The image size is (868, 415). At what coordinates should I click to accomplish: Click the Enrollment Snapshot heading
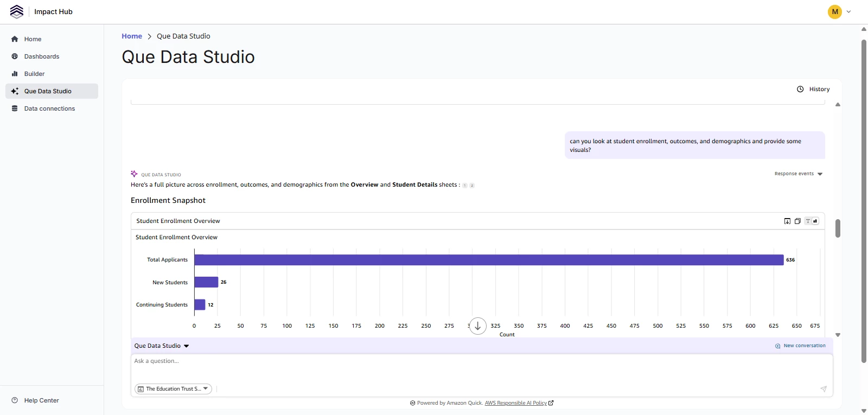tap(168, 200)
